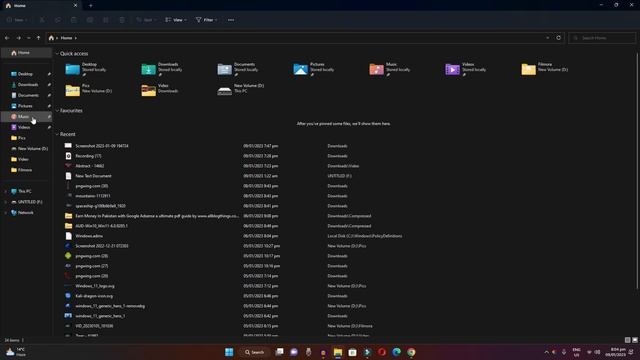Go forward with the right arrow
640x360 pixels.
coord(18,38)
